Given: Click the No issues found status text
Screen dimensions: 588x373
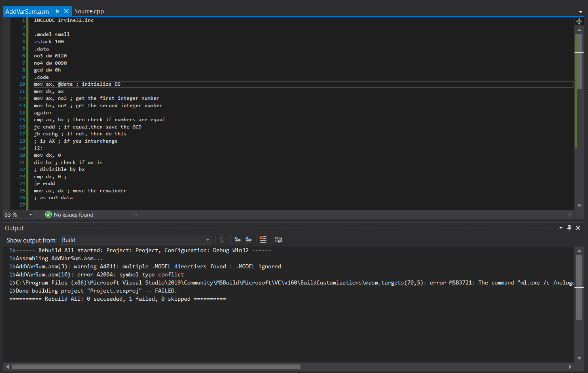Looking at the screenshot, I should [74, 215].
